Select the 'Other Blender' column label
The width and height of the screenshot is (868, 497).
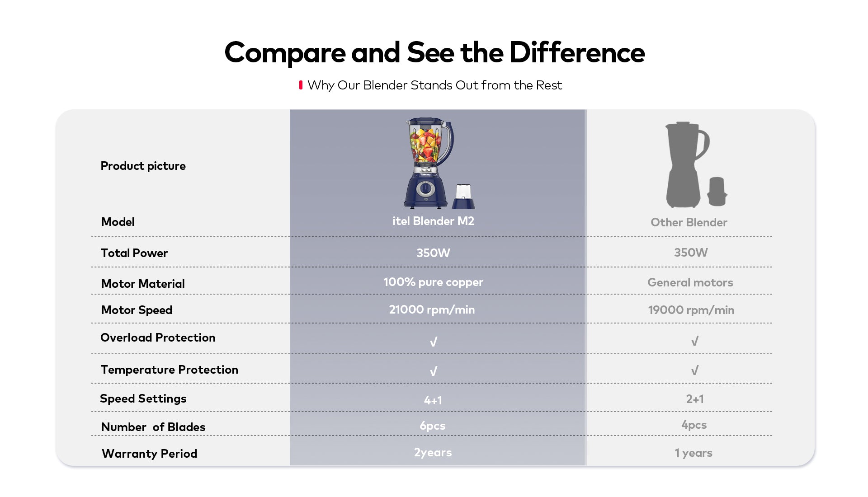689,222
